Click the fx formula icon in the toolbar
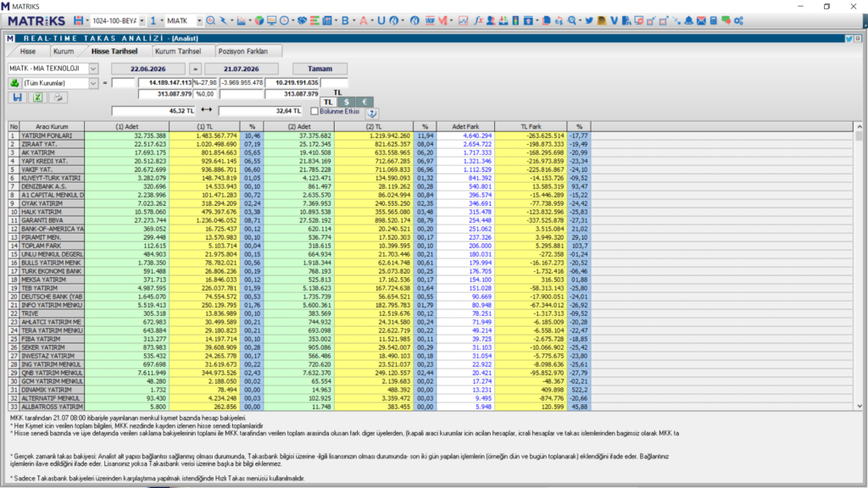Viewport: 868px width, 488px height. click(x=478, y=20)
